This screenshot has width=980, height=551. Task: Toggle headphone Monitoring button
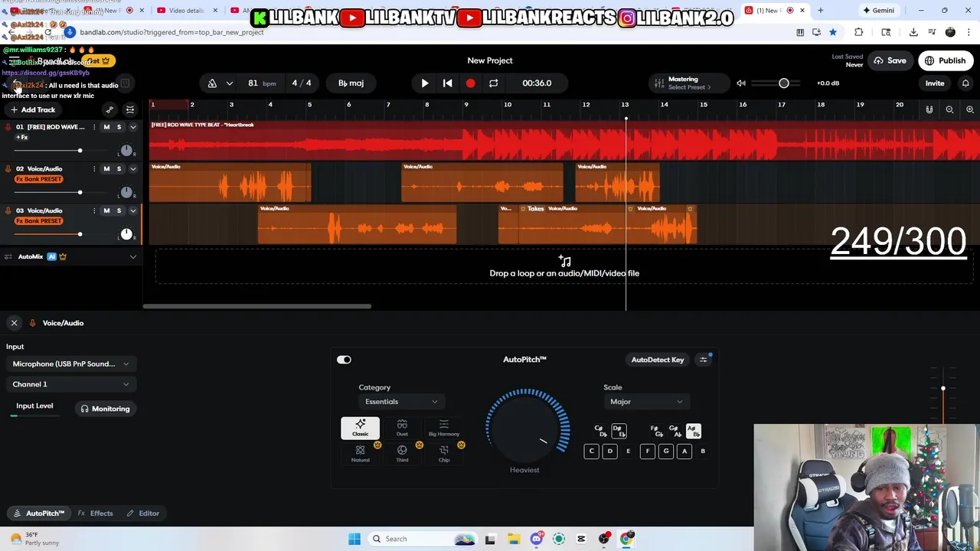tap(106, 409)
